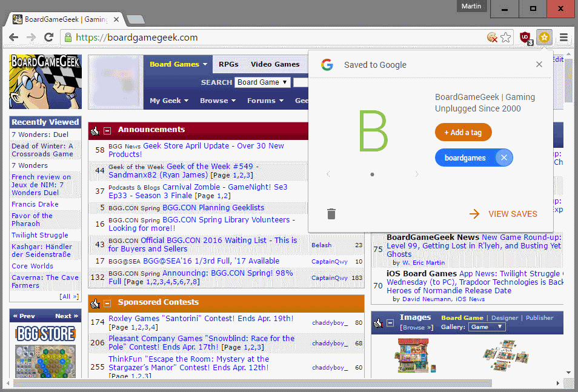Click the BoardGameGeek logo
Image resolution: width=578 pixels, height=392 pixels.
45,82
